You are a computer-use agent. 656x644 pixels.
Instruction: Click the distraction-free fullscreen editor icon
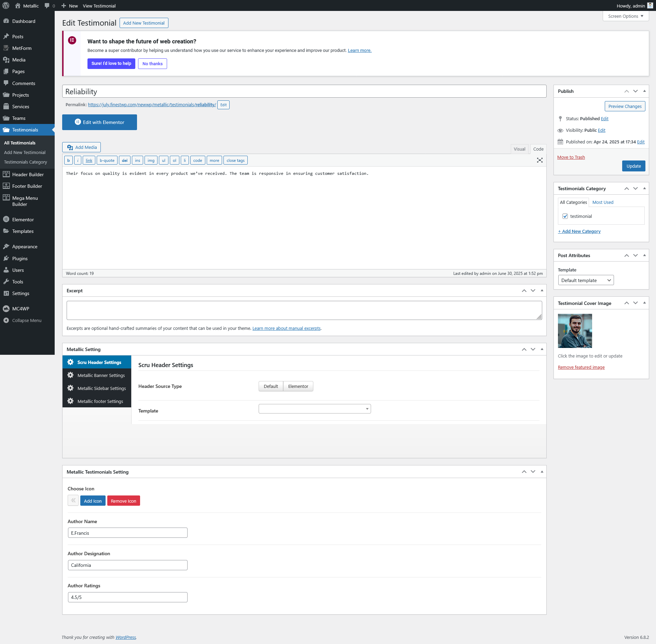click(x=539, y=160)
